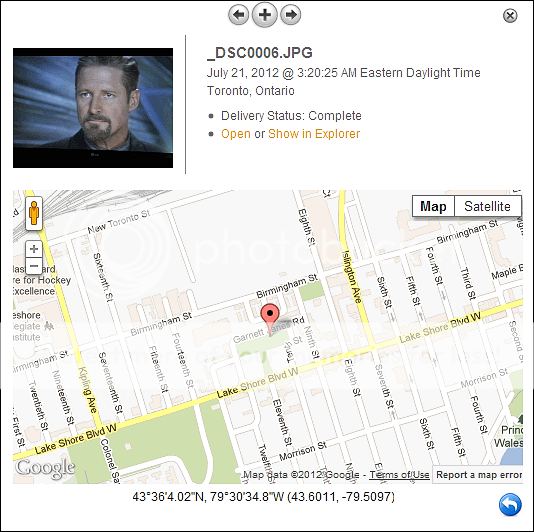Viewport: 534px width, 532px height.
Task: Click Show in Explorer link
Action: (x=314, y=134)
